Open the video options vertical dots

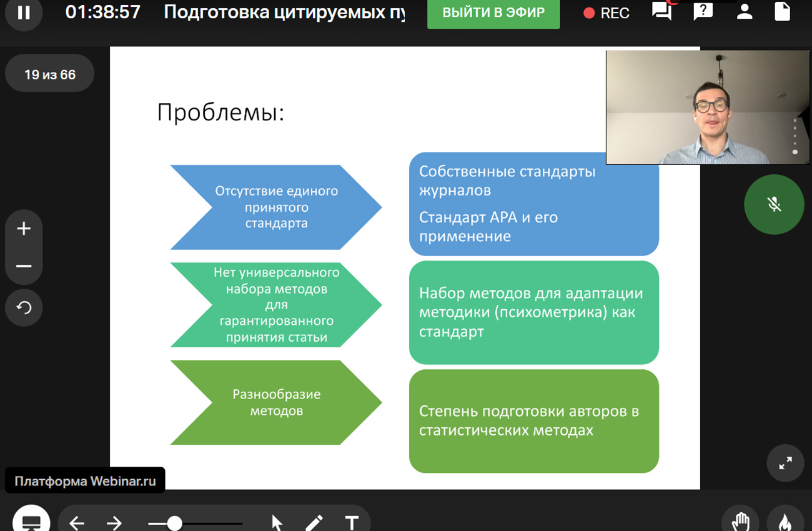tap(795, 136)
